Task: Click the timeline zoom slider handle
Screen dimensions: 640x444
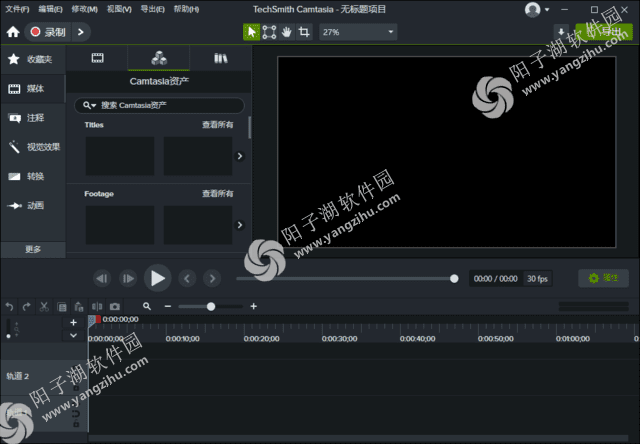Action: coord(211,306)
